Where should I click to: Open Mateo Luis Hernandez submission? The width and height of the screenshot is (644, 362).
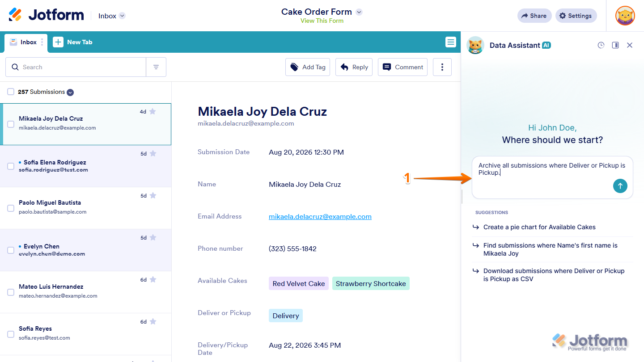pyautogui.click(x=85, y=292)
